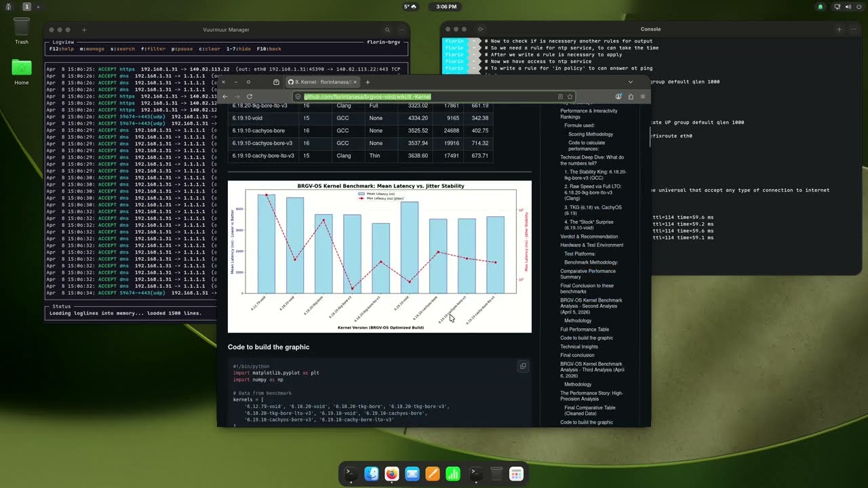Click Console window history icon
Viewport: 868px width, 488px height.
(480, 29)
